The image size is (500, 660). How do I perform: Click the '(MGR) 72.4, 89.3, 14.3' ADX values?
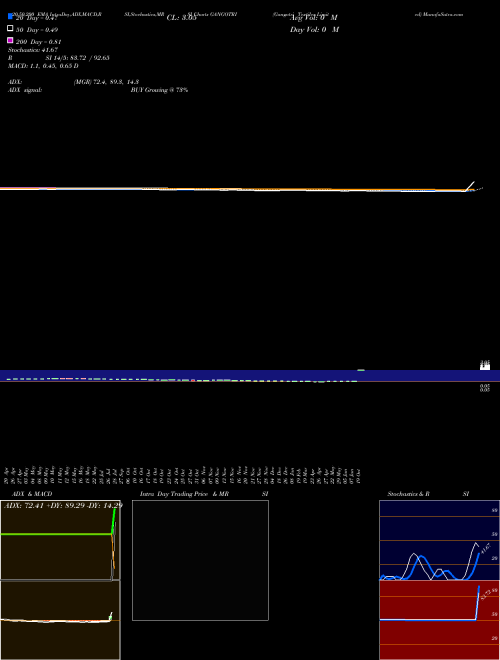click(106, 82)
